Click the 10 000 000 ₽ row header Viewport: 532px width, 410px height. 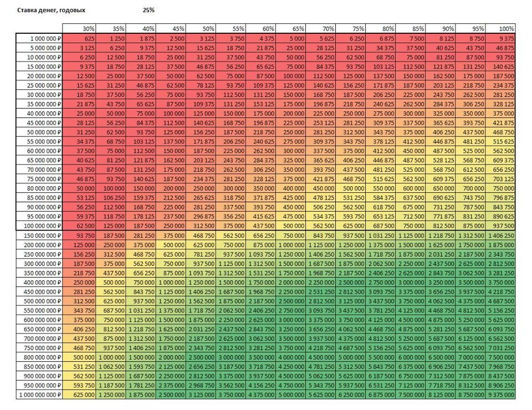(39, 57)
